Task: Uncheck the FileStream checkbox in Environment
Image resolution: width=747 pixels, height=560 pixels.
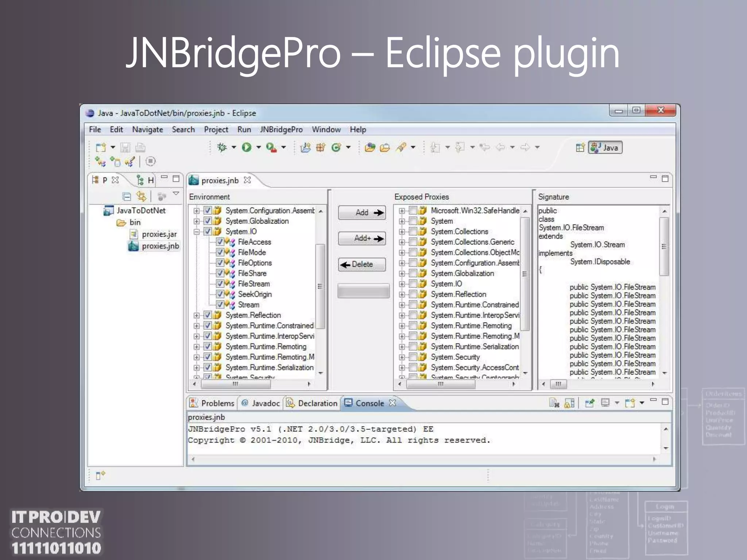Action: click(220, 284)
